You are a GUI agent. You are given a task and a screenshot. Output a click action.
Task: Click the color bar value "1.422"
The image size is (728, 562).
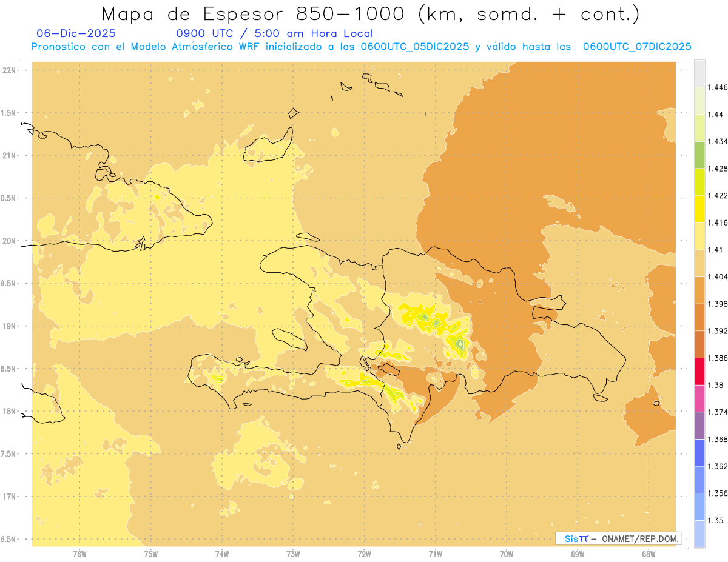coord(718,195)
